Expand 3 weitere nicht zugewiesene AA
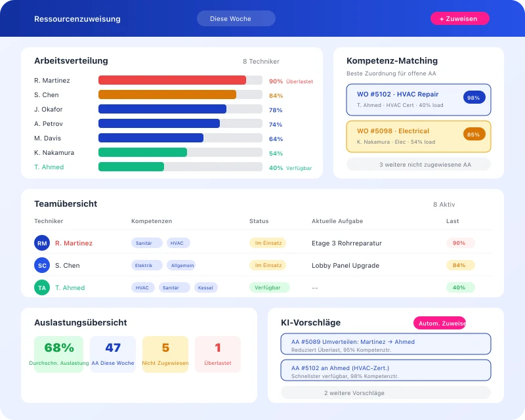525x420 pixels. (418, 165)
